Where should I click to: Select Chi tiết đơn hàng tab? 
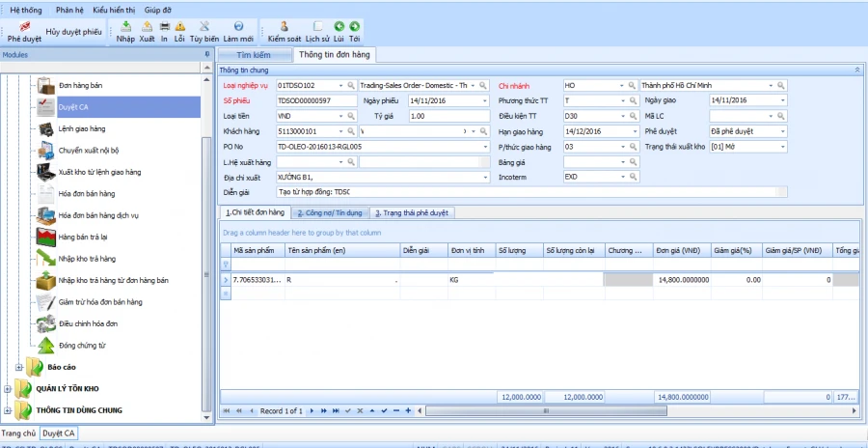[x=256, y=213]
